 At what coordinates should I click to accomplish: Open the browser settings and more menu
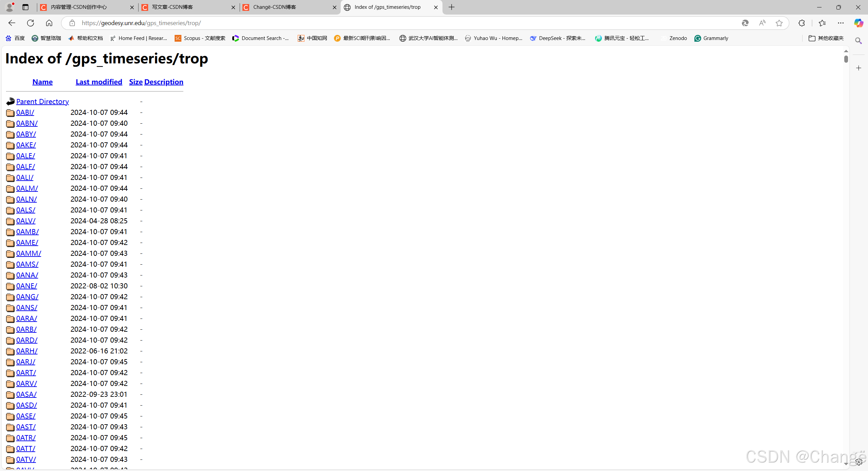(841, 23)
